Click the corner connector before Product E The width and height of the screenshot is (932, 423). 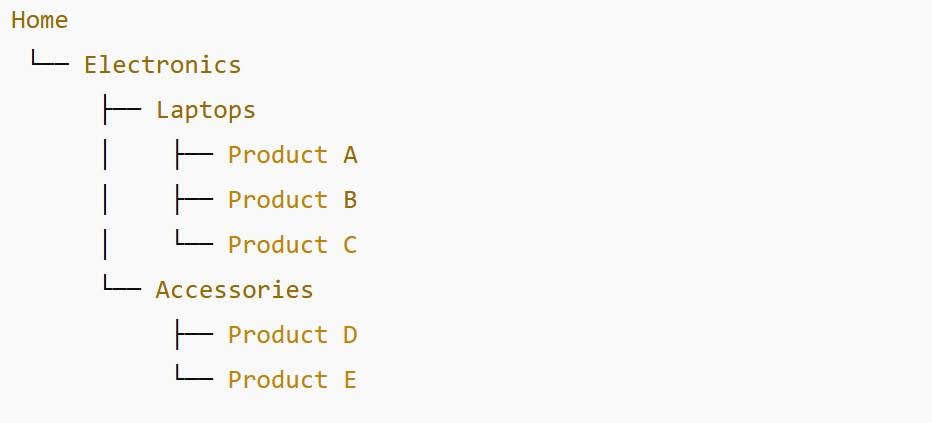click(x=192, y=378)
